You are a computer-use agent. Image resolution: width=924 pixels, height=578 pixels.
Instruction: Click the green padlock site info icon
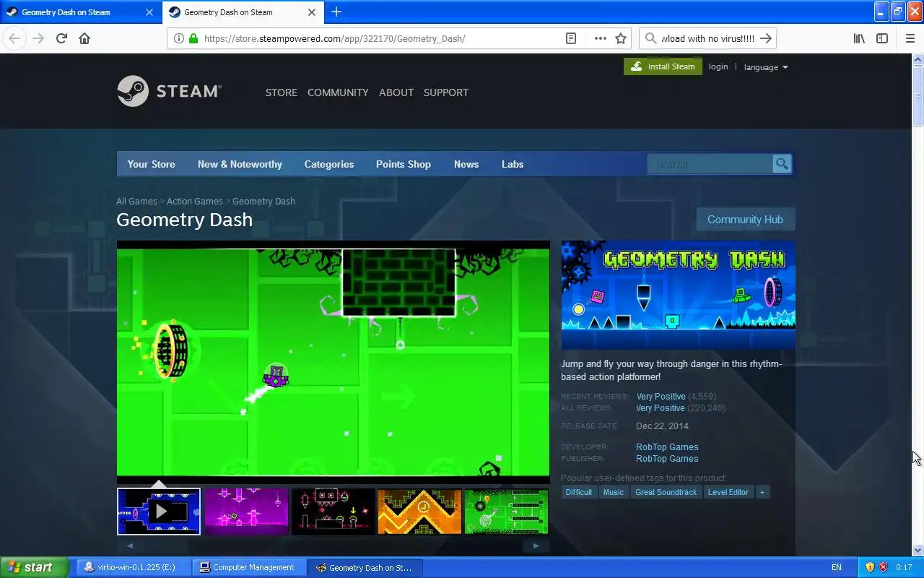[193, 38]
